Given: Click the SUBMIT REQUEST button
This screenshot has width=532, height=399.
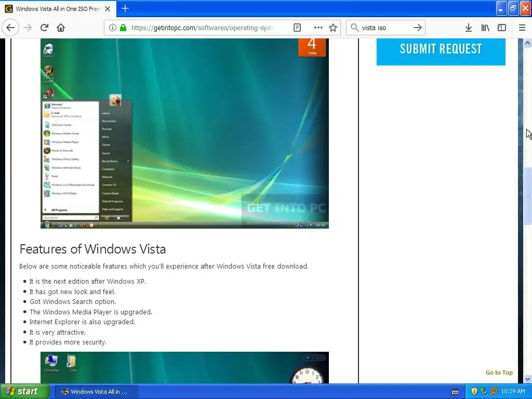Looking at the screenshot, I should coord(441,50).
